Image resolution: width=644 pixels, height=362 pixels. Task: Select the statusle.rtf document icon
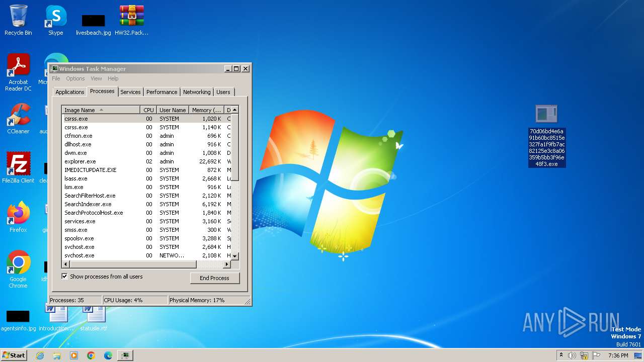[x=94, y=319]
